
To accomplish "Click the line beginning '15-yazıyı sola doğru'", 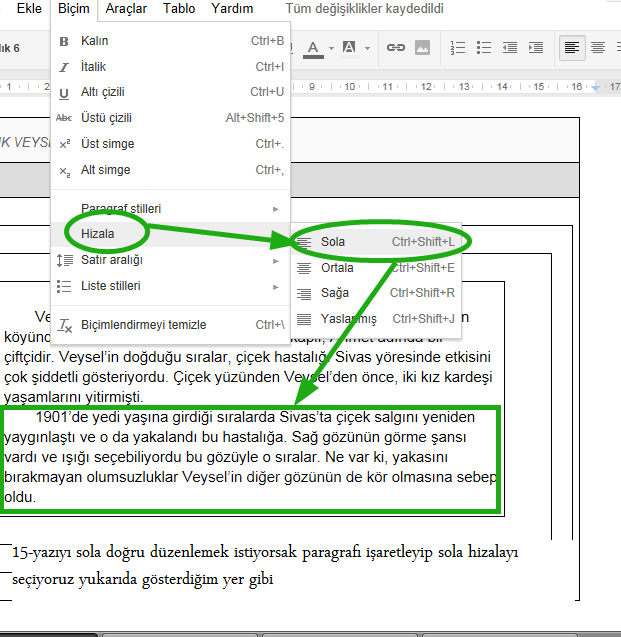I will click(x=265, y=552).
